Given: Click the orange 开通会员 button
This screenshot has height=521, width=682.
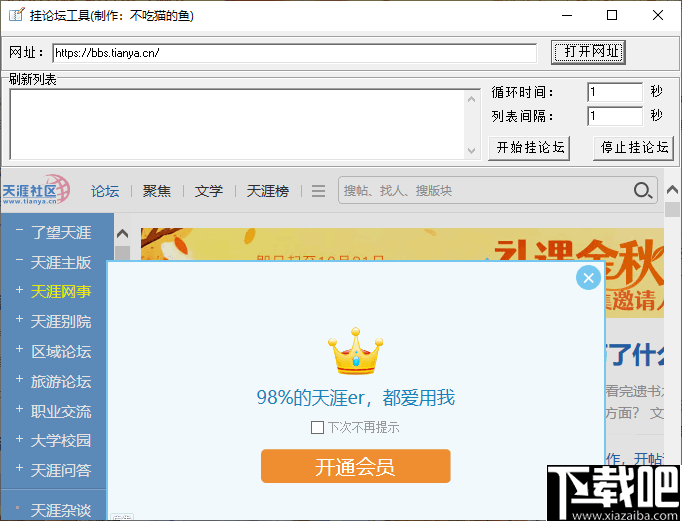Looking at the screenshot, I should (355, 467).
